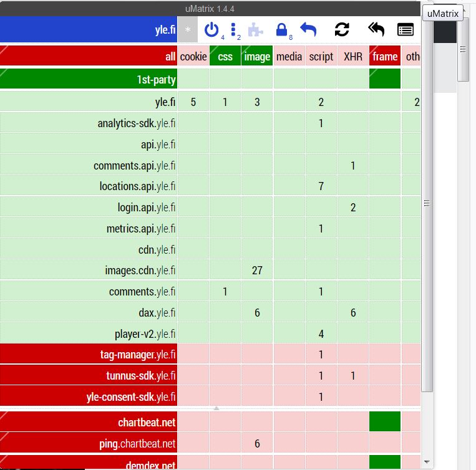
Task: Click the browser page scrollbar thumb
Action: click(x=464, y=49)
